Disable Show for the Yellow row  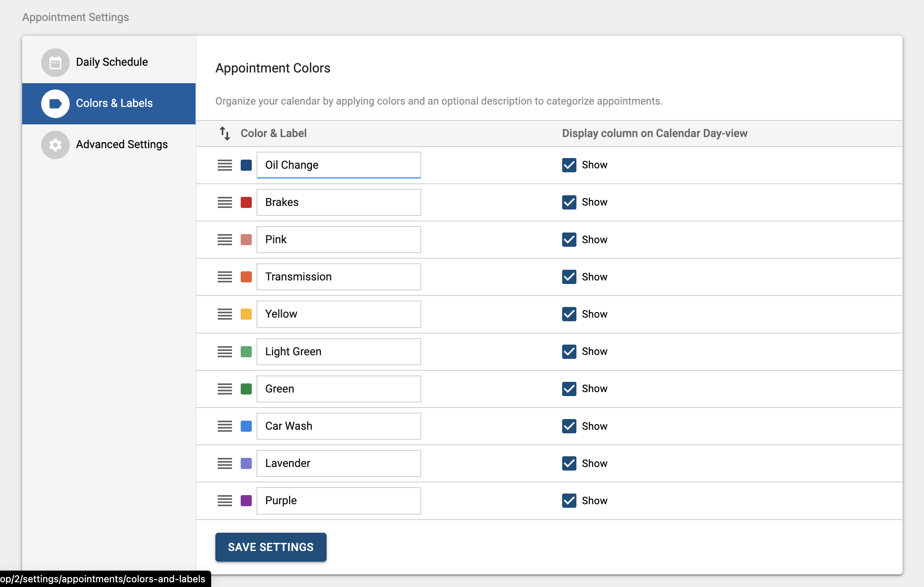click(x=569, y=314)
